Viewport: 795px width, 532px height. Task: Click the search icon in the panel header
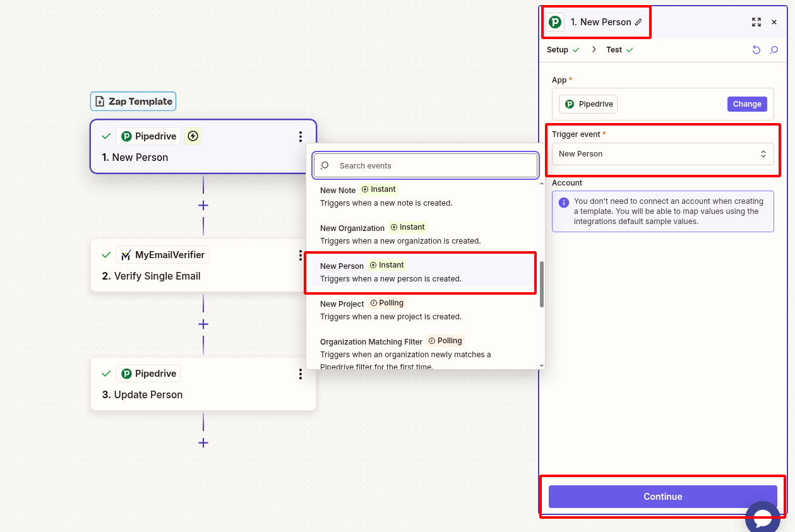[774, 49]
